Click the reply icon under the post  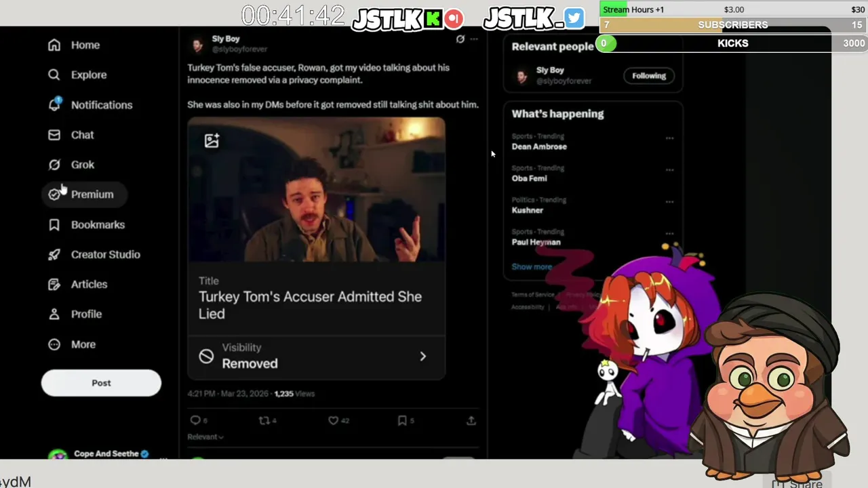[195, 420]
